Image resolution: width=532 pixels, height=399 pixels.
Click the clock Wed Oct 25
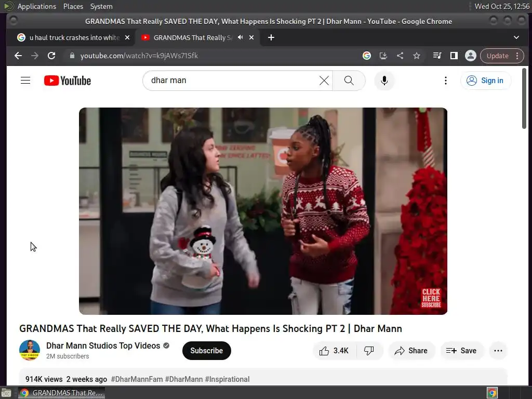point(502,6)
